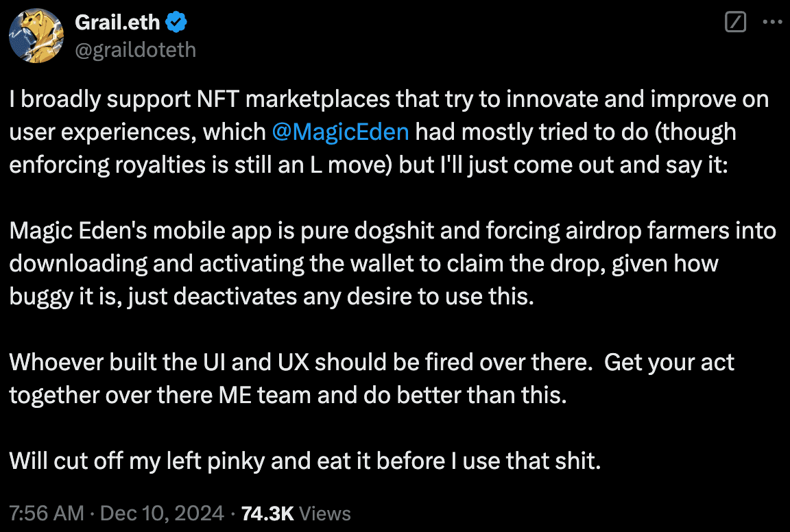Click the Dec 10, 2024 date
Viewport: 790px width, 532px height.
click(x=162, y=513)
